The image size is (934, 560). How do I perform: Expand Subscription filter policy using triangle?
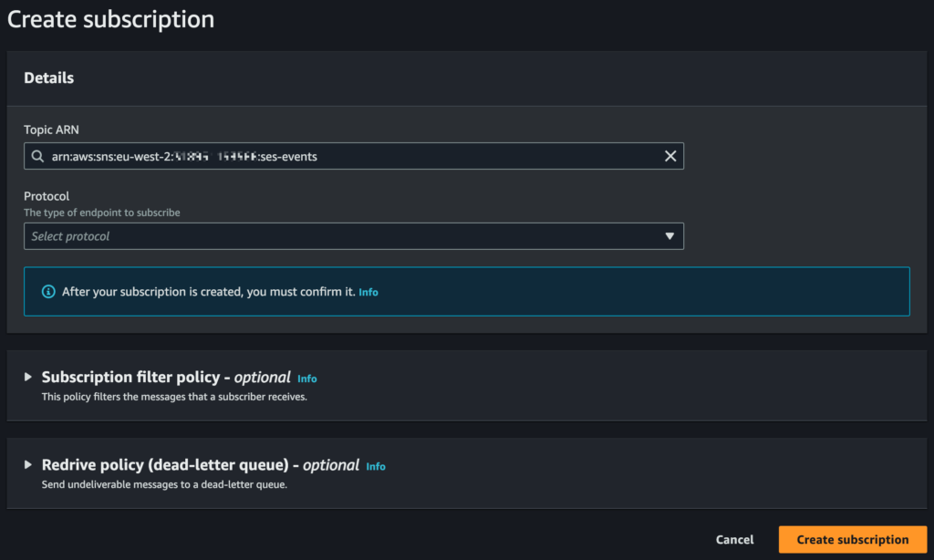tap(28, 377)
